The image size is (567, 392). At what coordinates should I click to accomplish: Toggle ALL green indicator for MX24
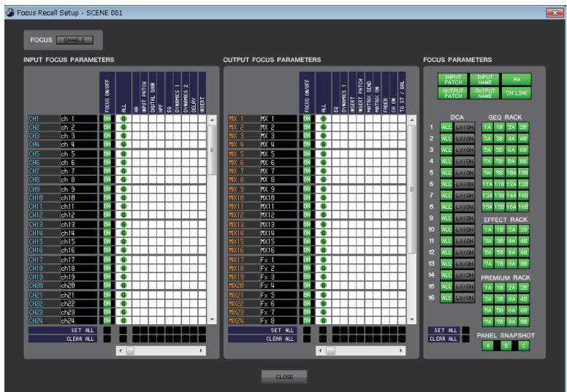click(x=323, y=320)
